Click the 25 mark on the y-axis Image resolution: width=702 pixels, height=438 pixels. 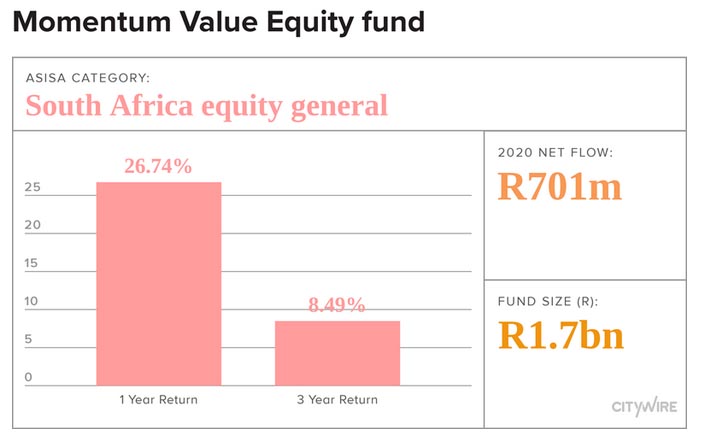(x=33, y=187)
